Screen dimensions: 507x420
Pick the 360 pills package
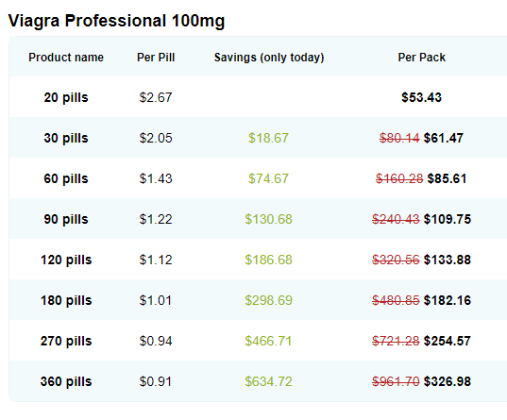[x=66, y=381]
